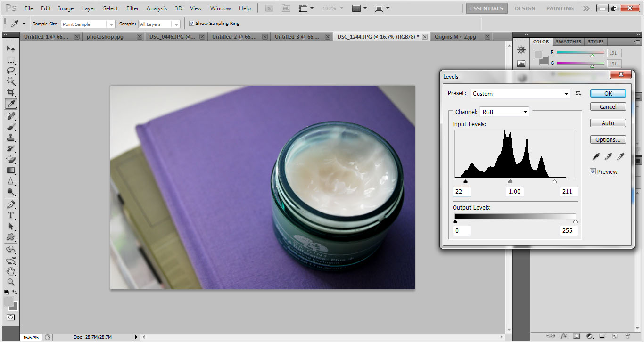The width and height of the screenshot is (644, 342).
Task: Select the Path Selection tool
Action: coord(10,227)
